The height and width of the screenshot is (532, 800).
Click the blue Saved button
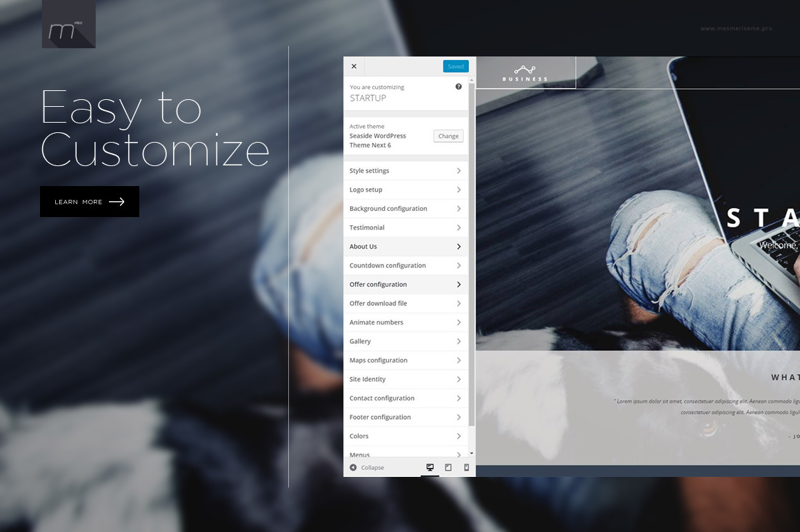[455, 66]
